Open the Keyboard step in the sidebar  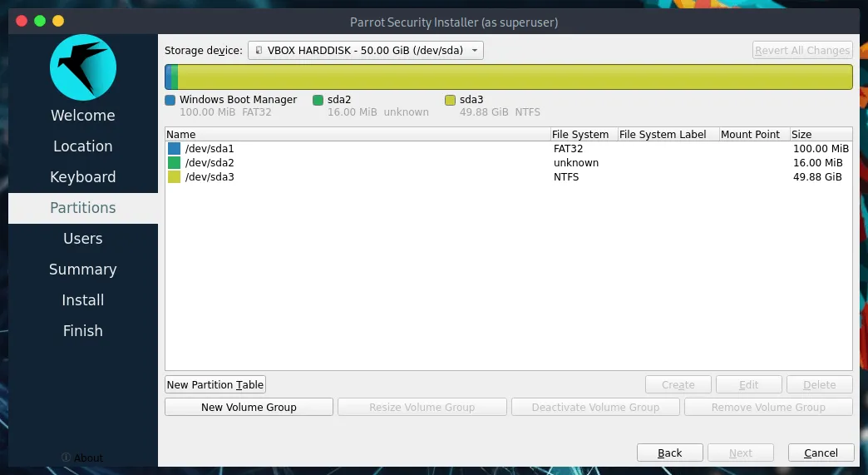[83, 177]
